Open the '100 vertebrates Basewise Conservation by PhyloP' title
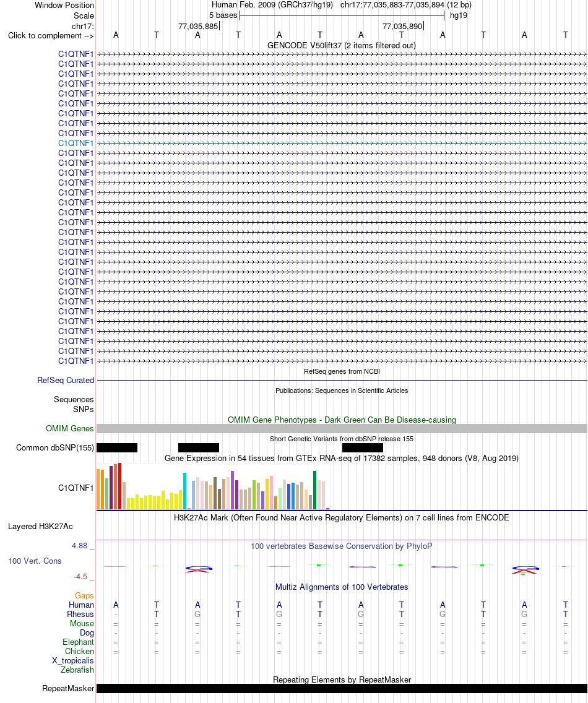Screen dimensions: 588x703 [x=342, y=546]
